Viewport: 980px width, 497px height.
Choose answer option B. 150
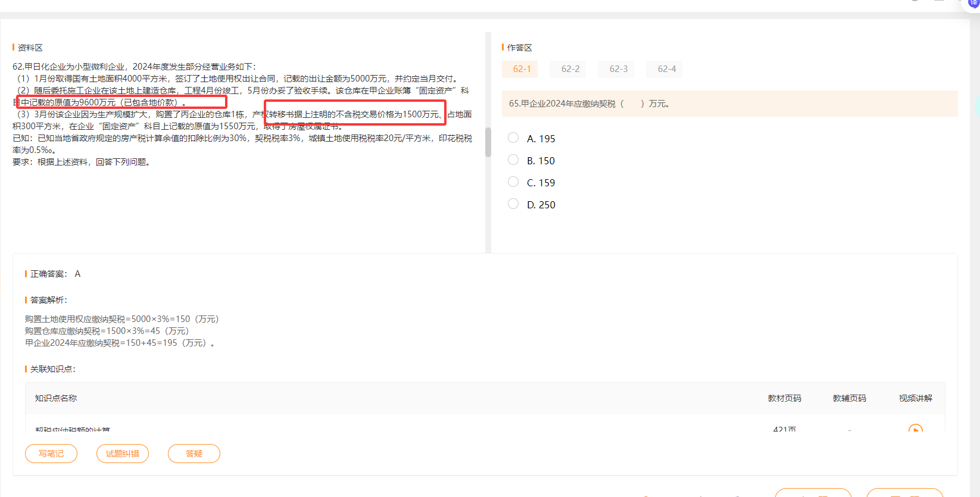point(513,160)
